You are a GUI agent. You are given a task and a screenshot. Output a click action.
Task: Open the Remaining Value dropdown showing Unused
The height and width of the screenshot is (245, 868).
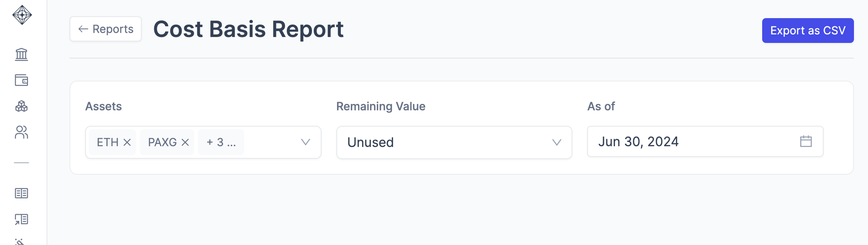pos(454,142)
